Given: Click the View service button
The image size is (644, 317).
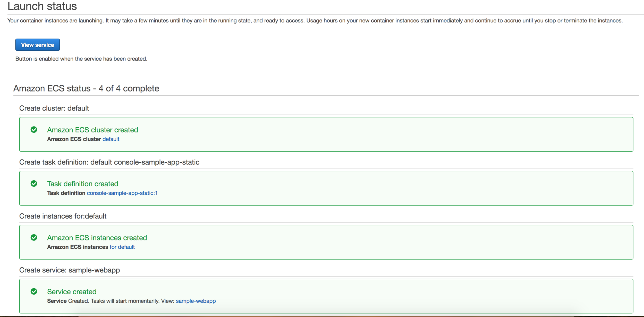Looking at the screenshot, I should tap(38, 45).
